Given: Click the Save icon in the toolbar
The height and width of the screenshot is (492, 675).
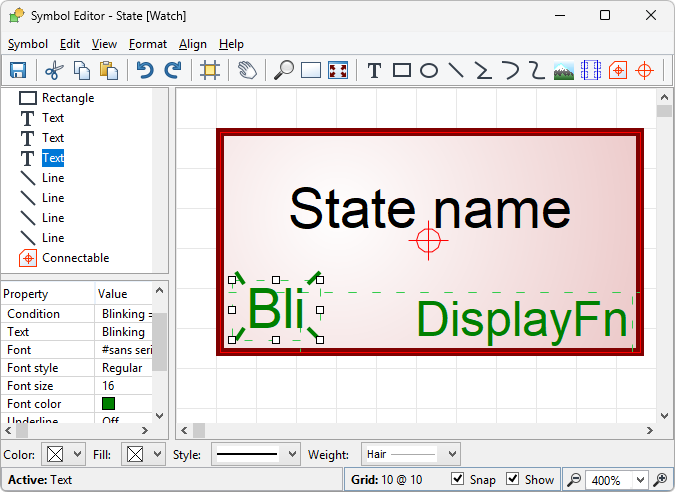Looking at the screenshot, I should 18,70.
